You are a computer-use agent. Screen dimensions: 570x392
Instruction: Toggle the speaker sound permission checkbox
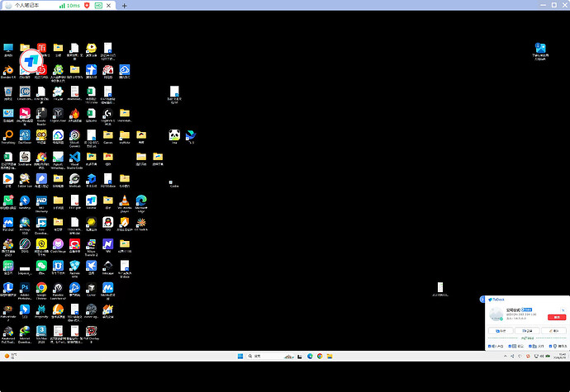point(489,347)
